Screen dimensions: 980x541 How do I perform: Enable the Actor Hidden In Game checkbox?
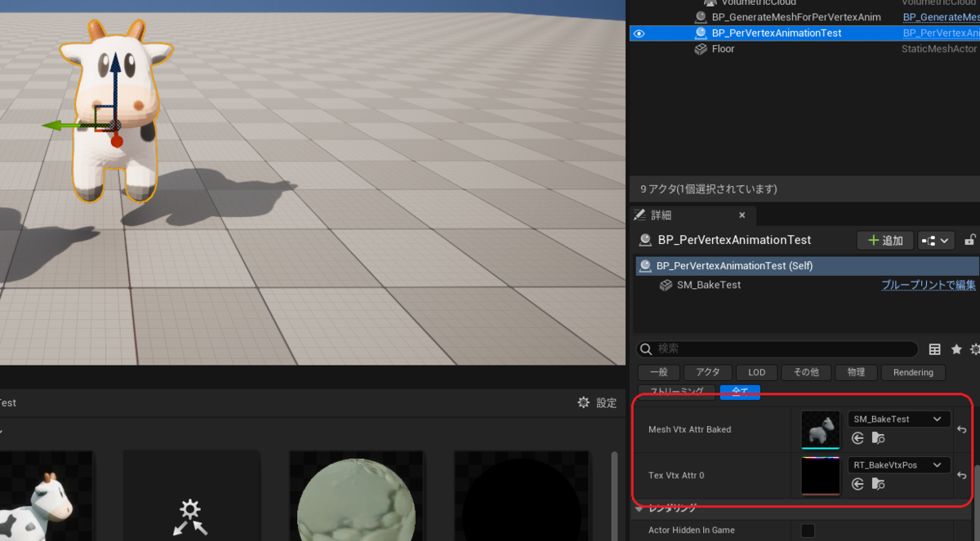coord(807,530)
